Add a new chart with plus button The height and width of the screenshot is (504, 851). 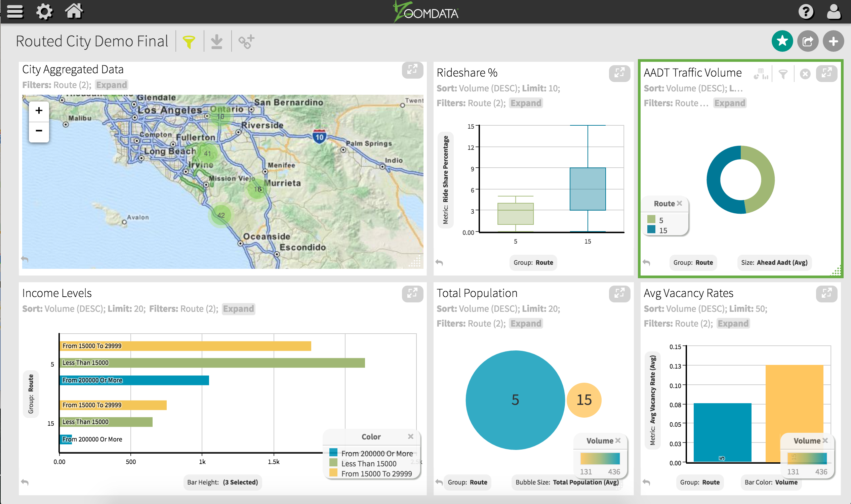click(x=833, y=41)
